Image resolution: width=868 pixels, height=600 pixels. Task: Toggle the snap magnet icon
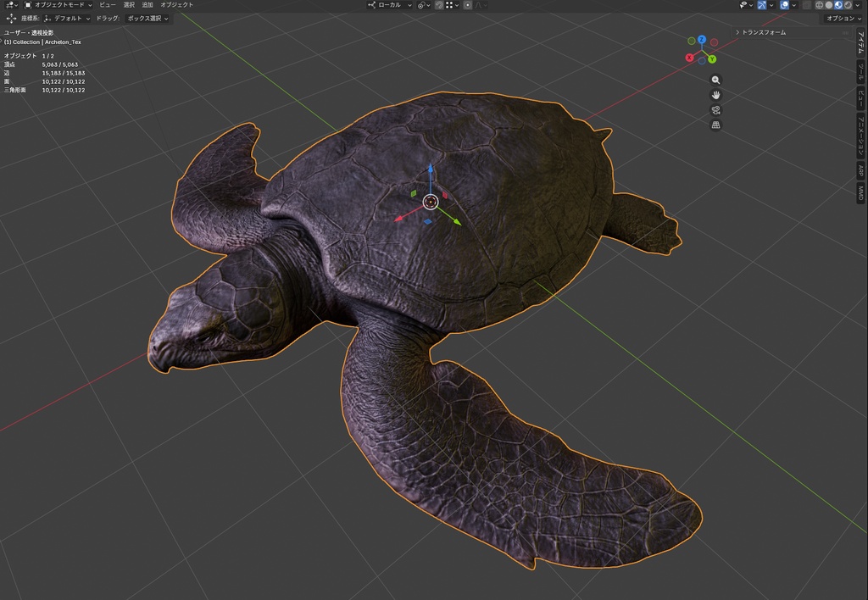point(439,5)
